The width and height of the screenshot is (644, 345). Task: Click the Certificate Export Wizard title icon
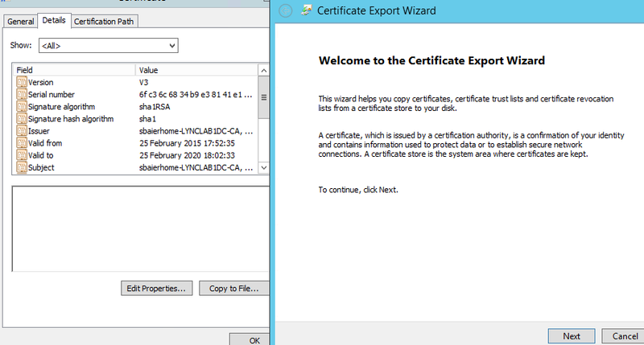tap(306, 10)
